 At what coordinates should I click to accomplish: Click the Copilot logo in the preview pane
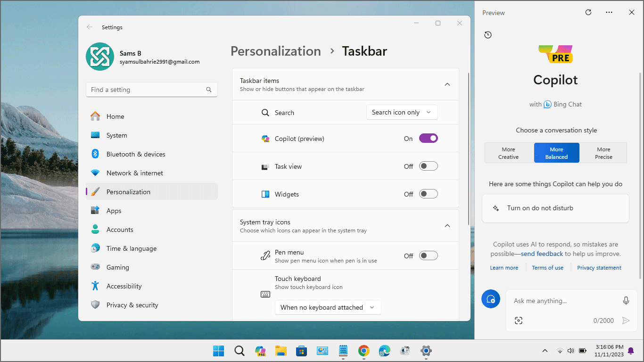click(556, 55)
